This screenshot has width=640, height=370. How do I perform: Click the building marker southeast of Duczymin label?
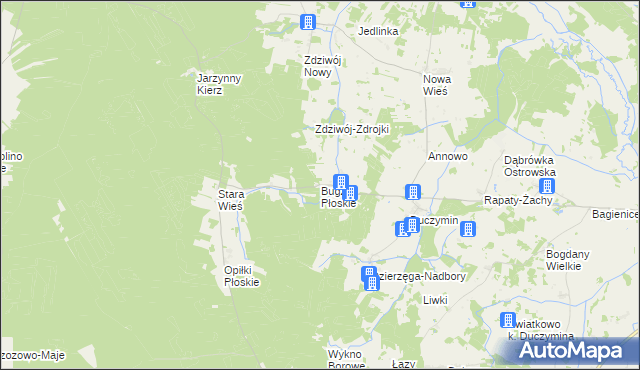click(x=468, y=229)
